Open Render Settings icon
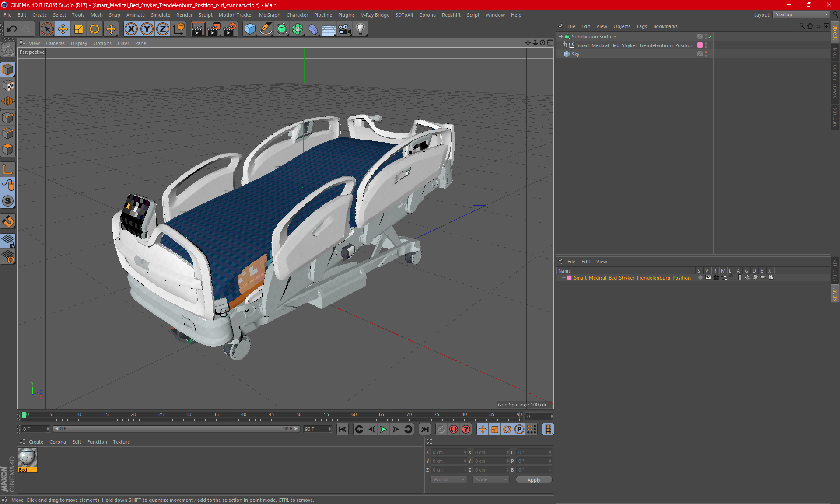Viewport: 840px width, 504px height. [x=230, y=29]
